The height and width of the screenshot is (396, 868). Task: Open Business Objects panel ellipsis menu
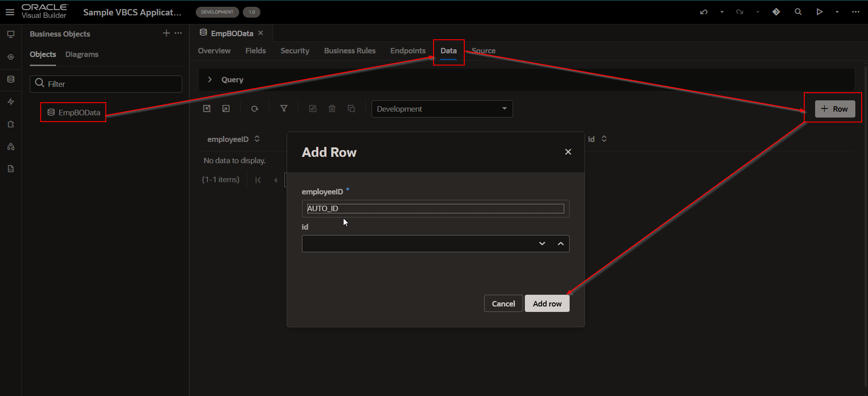[x=178, y=33]
